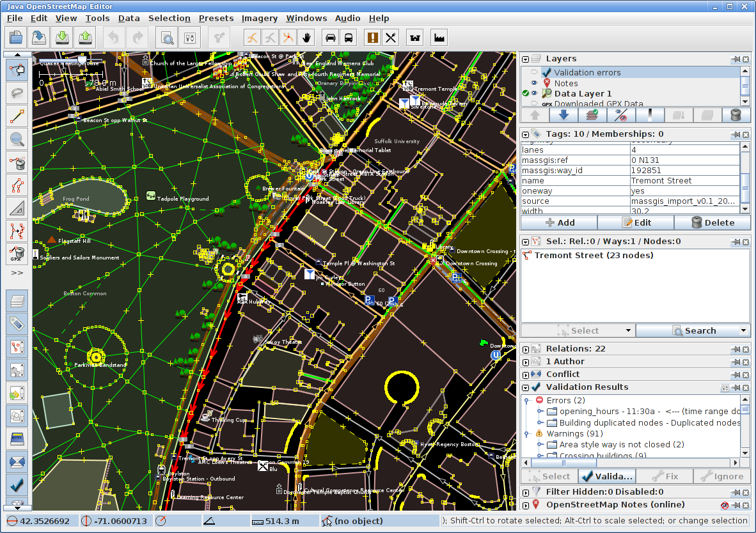This screenshot has width=756, height=533.
Task: Click the car preset icon
Action: [330, 37]
